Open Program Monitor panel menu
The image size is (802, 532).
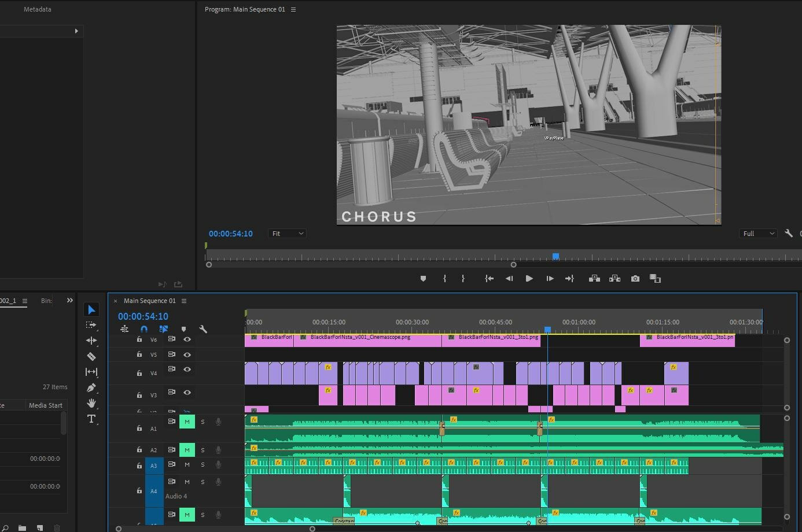tap(293, 9)
